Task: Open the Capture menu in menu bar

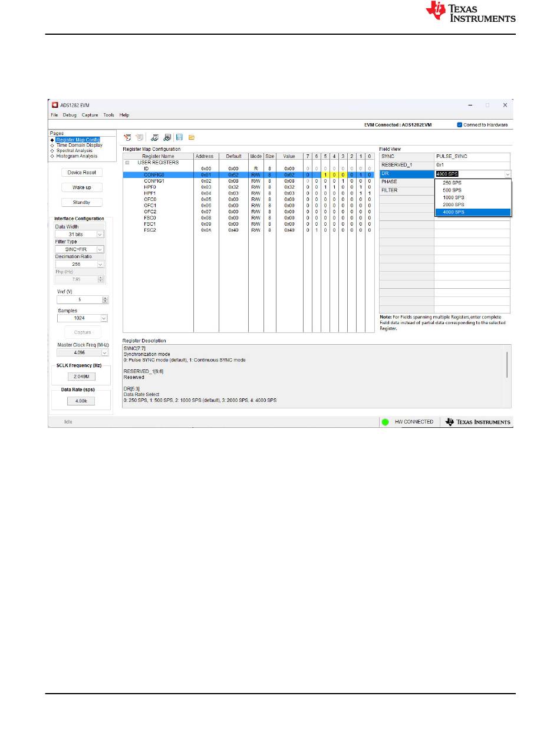Action: click(90, 115)
